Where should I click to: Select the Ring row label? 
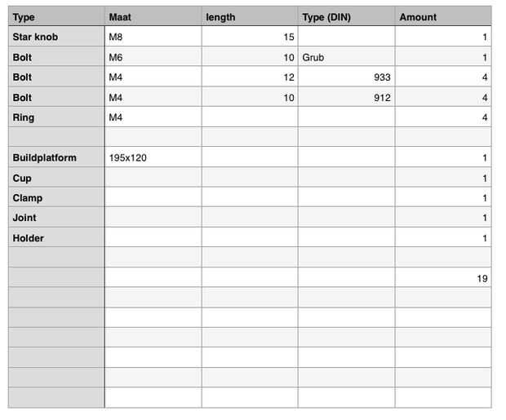point(56,117)
